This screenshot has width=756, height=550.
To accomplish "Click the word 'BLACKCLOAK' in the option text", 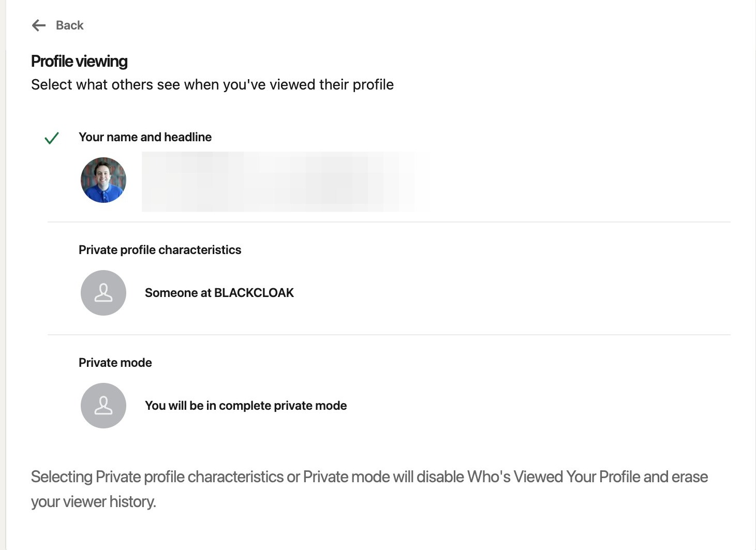I will (x=254, y=293).
